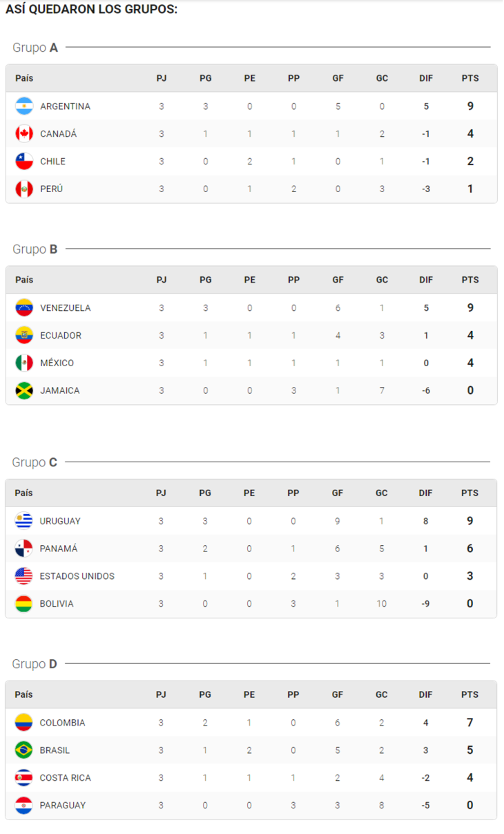Click the Brasil flag icon
This screenshot has width=504, height=834.
23,750
